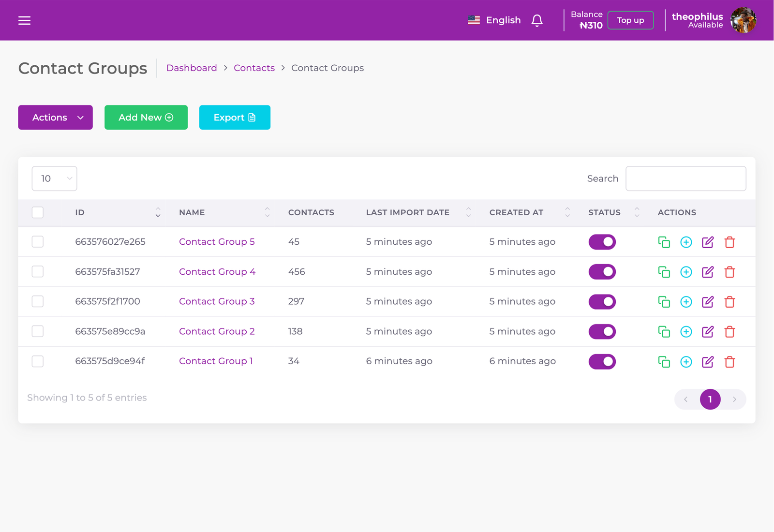Screen dimensions: 774x532
Task: Toggle status switch for Contact Group 5
Action: 602,242
